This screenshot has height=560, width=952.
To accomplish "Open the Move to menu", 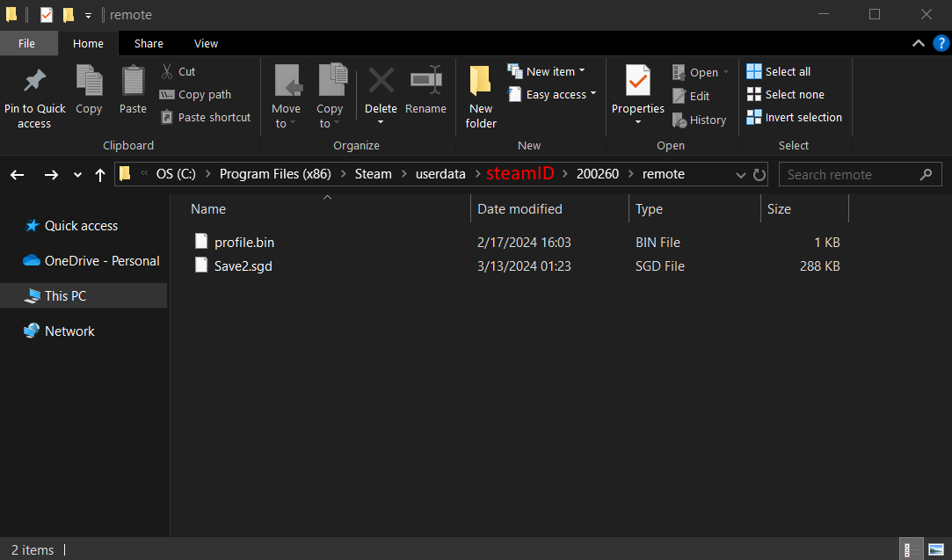I will (286, 98).
